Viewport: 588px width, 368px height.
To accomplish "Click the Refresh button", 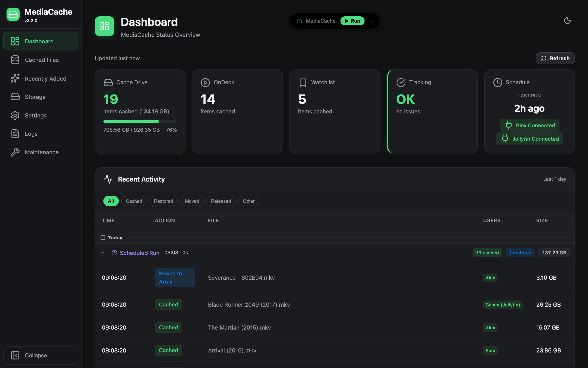I will (555, 58).
